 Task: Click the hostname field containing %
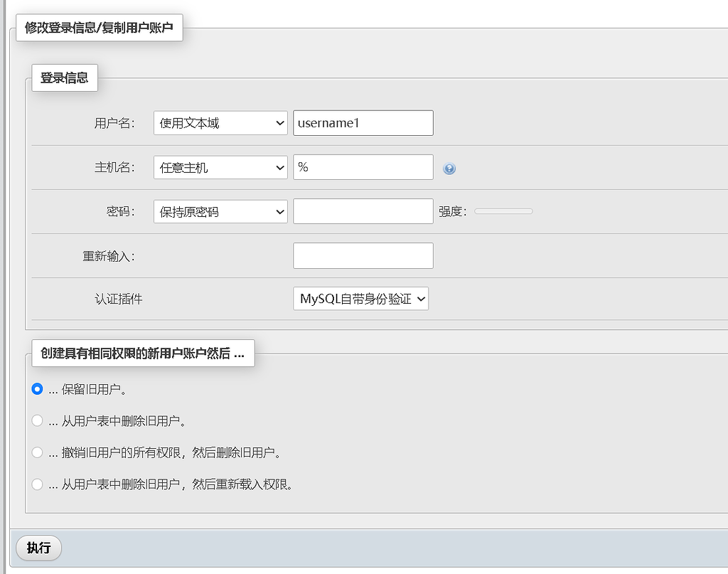point(363,167)
